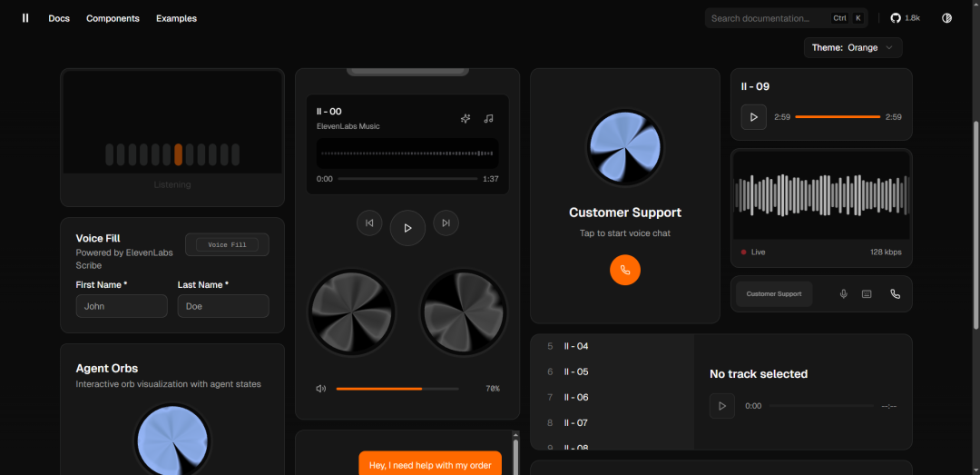
Task: Click the Voice Fill button
Action: (227, 244)
